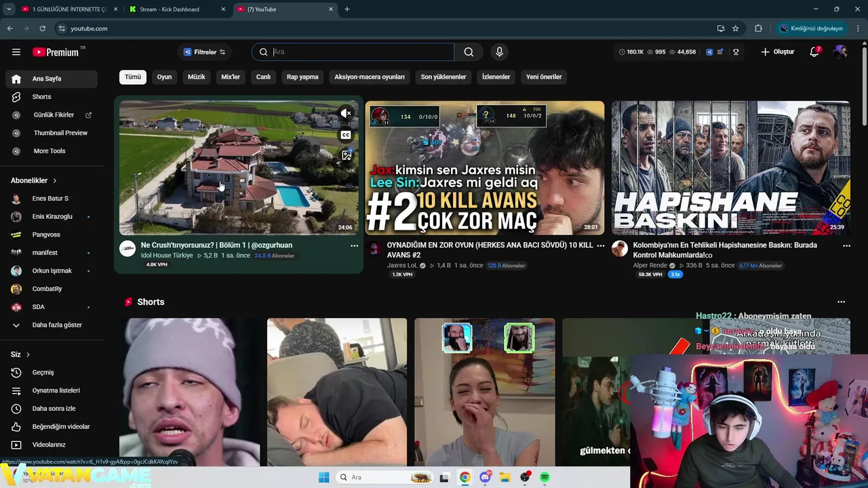This screenshot has width=868, height=488.
Task: Select the Oyun filter chip
Action: point(165,77)
